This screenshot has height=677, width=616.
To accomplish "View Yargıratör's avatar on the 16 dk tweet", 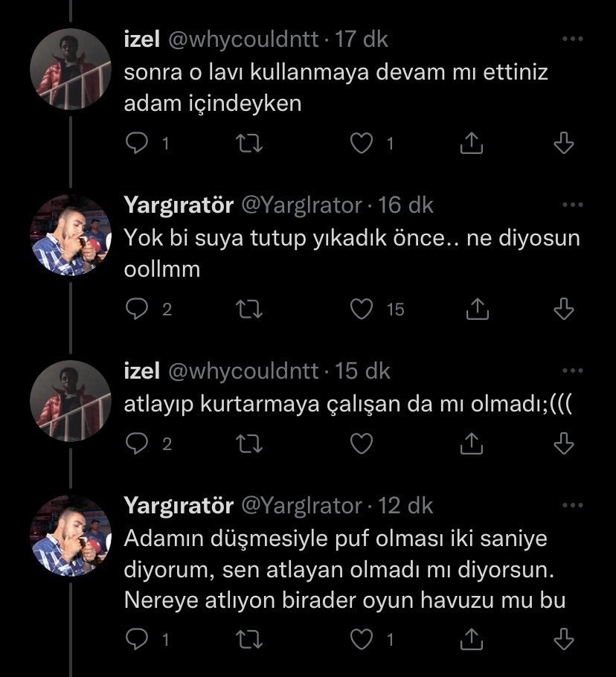I will (x=70, y=236).
